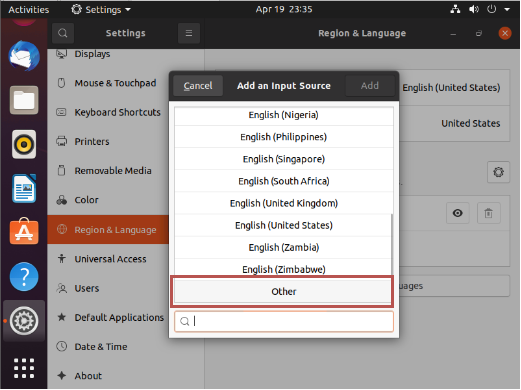Select English (United States) in dialog list

(x=284, y=225)
